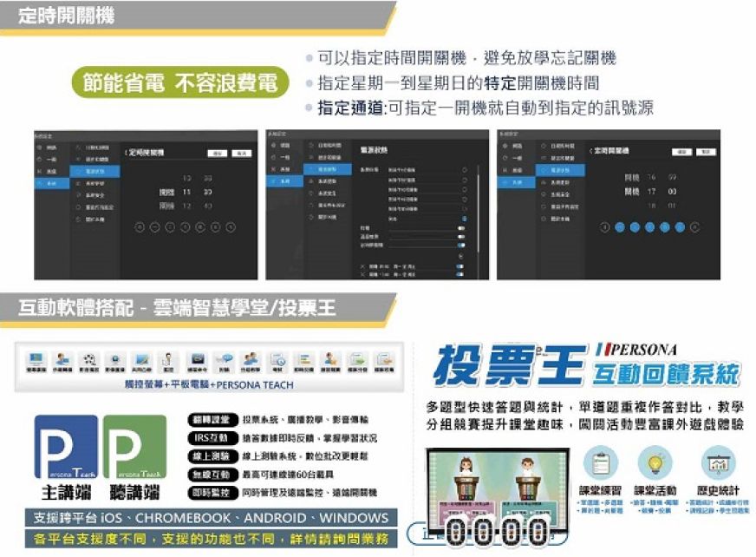Image resolution: width=756 pixels, height=557 pixels.
Task: Select highlighted second-column sidebar item in left screenshot
Action: coord(94,171)
